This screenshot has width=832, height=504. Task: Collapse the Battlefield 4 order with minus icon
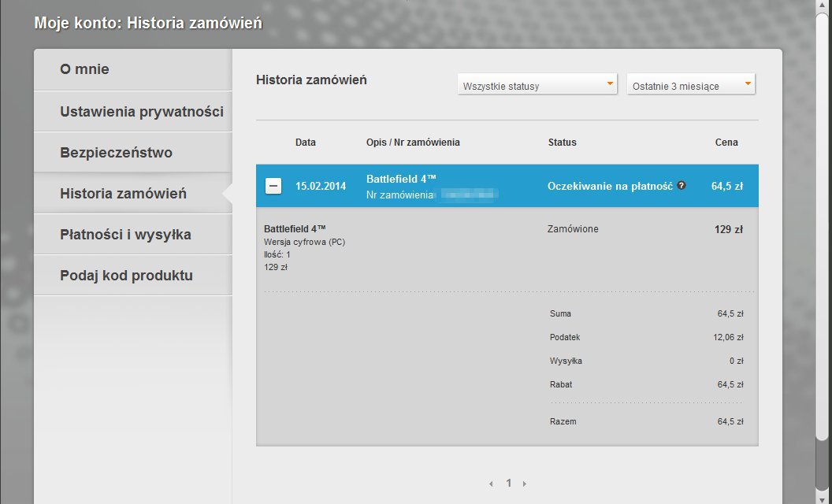[x=273, y=186]
